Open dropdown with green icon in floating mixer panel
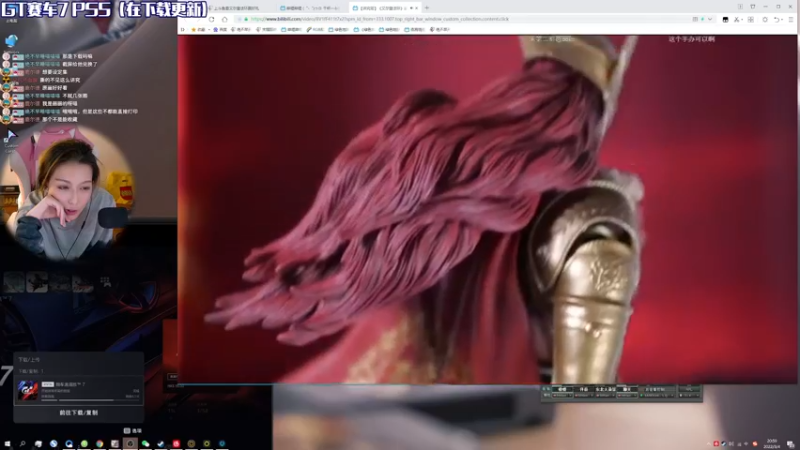Viewport: 800px width, 450px height. 657,395
